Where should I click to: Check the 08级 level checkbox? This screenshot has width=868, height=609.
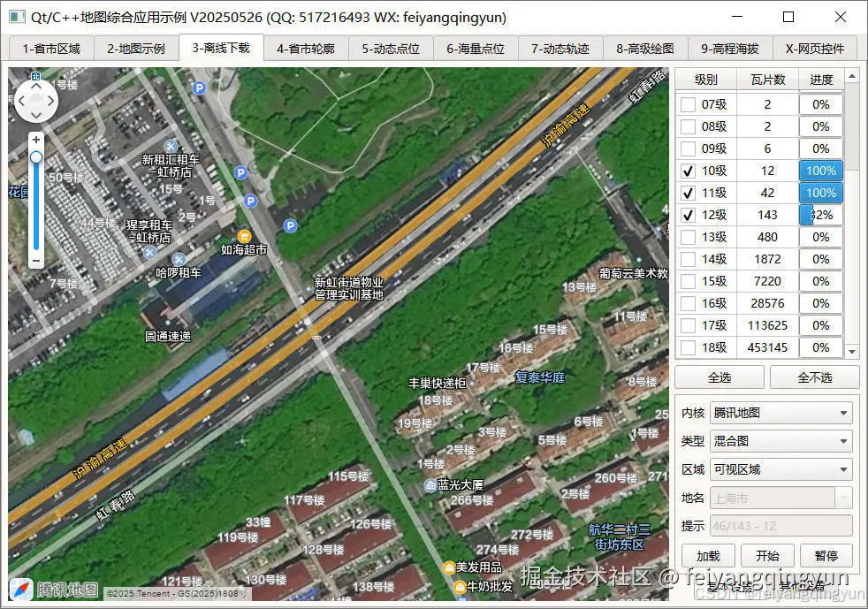coord(688,126)
